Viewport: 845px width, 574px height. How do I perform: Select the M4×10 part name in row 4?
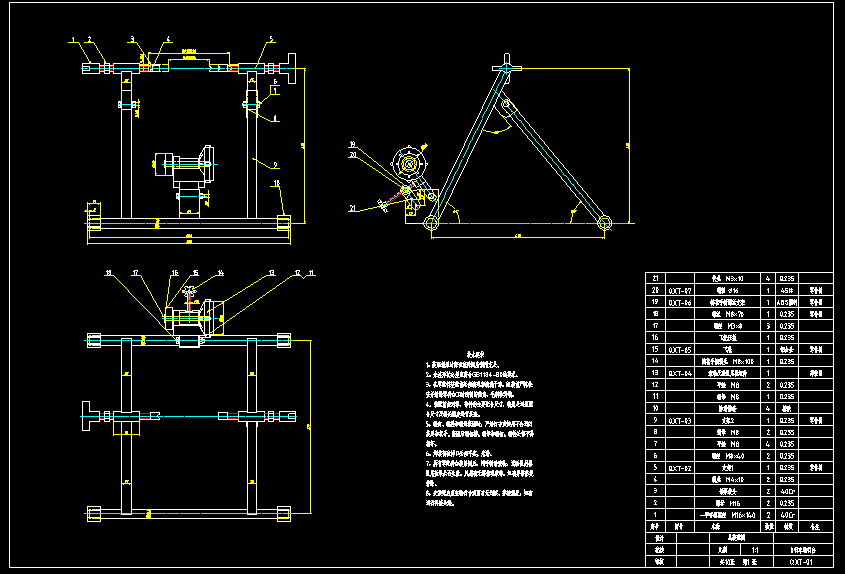[729, 479]
